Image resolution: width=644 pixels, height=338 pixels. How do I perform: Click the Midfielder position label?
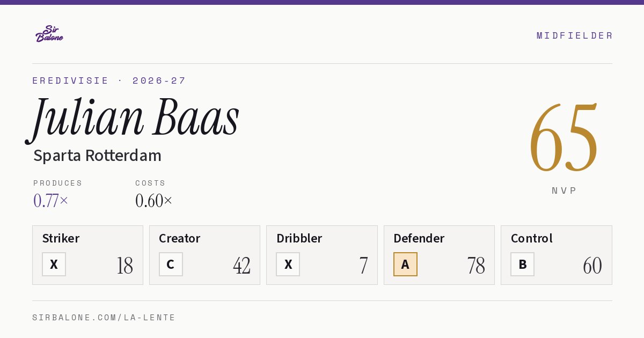[x=574, y=35]
